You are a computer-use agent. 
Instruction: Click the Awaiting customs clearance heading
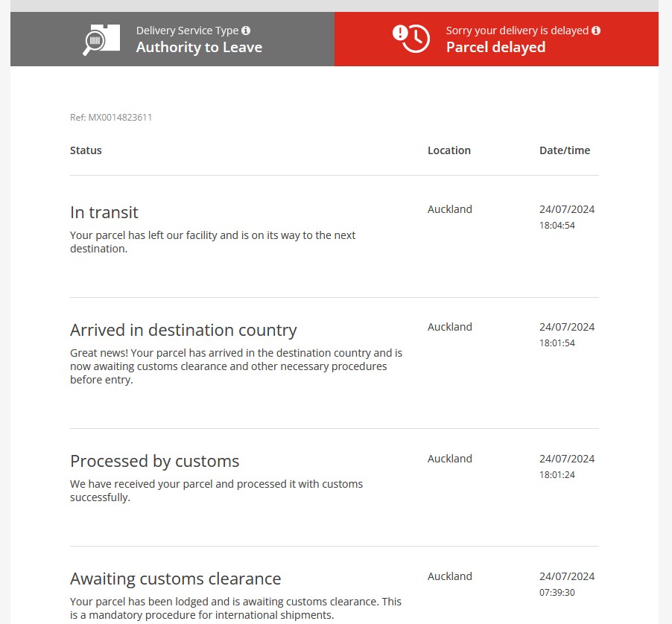point(175,579)
